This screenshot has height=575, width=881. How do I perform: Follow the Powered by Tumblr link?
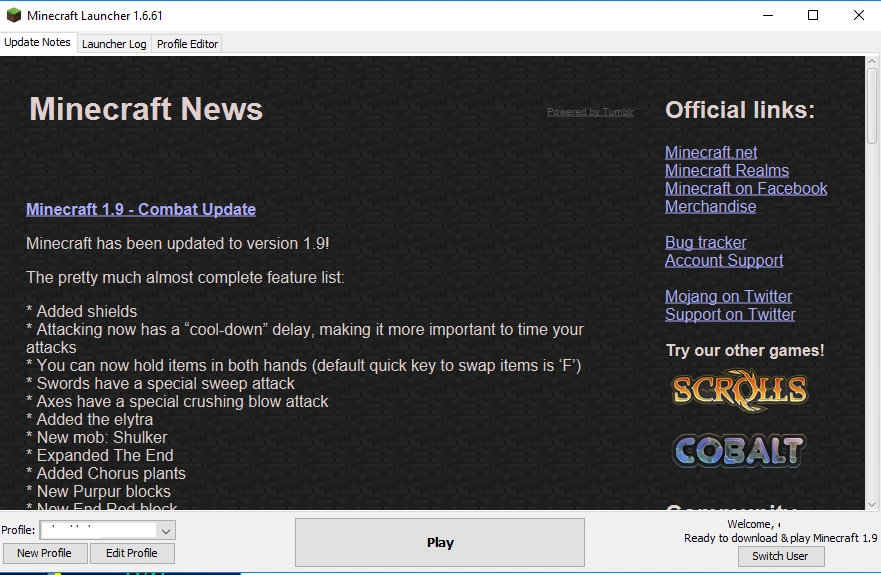pyautogui.click(x=591, y=112)
